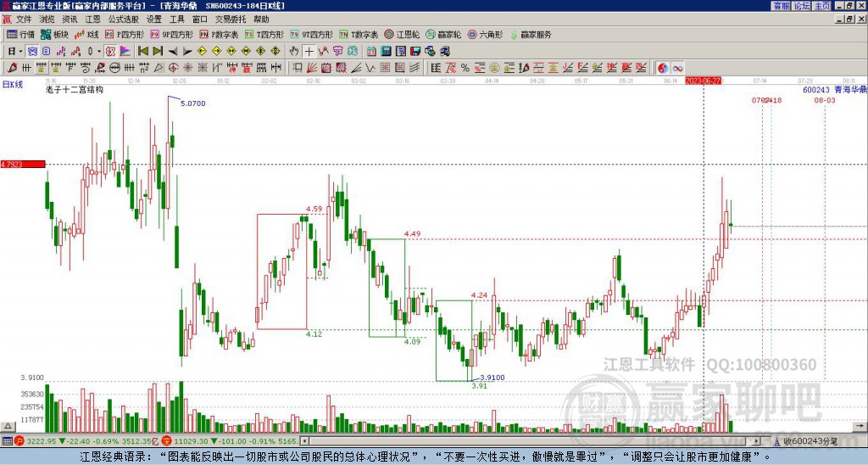Click the 11029.30 index status value
868x465 pixels.
[x=190, y=441]
